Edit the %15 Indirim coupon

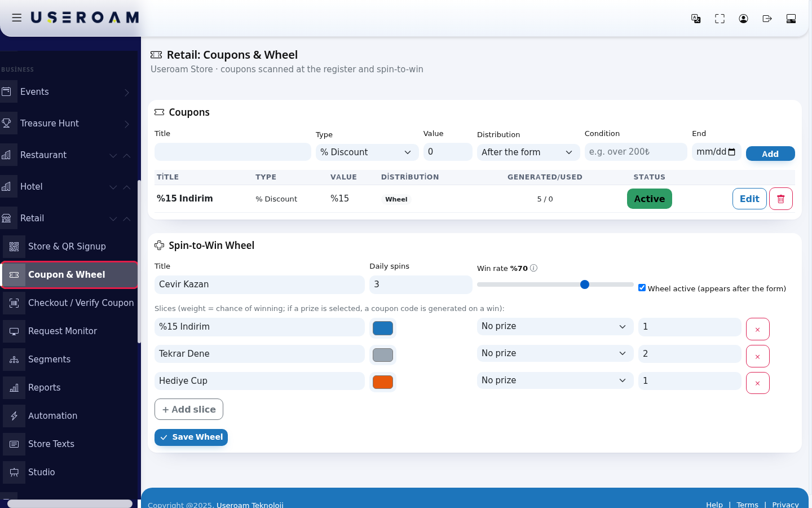[749, 199]
